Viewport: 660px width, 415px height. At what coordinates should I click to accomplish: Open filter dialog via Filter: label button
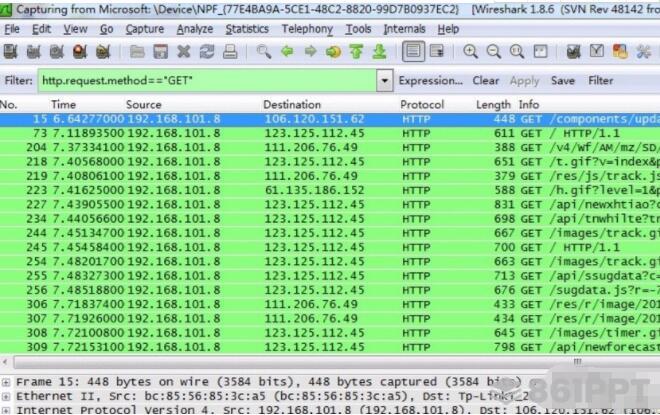pos(19,80)
